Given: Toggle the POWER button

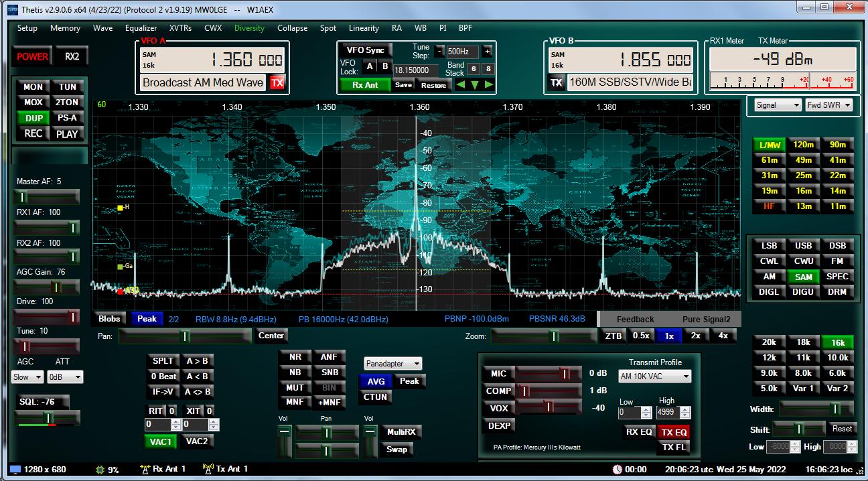Looking at the screenshot, I should (32, 57).
